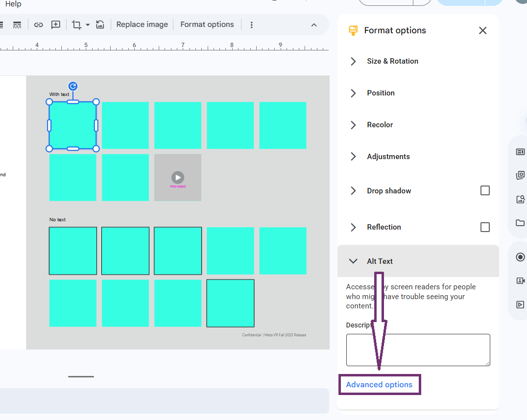Select the crop image tool
Image resolution: width=527 pixels, height=420 pixels.
pyautogui.click(x=76, y=24)
